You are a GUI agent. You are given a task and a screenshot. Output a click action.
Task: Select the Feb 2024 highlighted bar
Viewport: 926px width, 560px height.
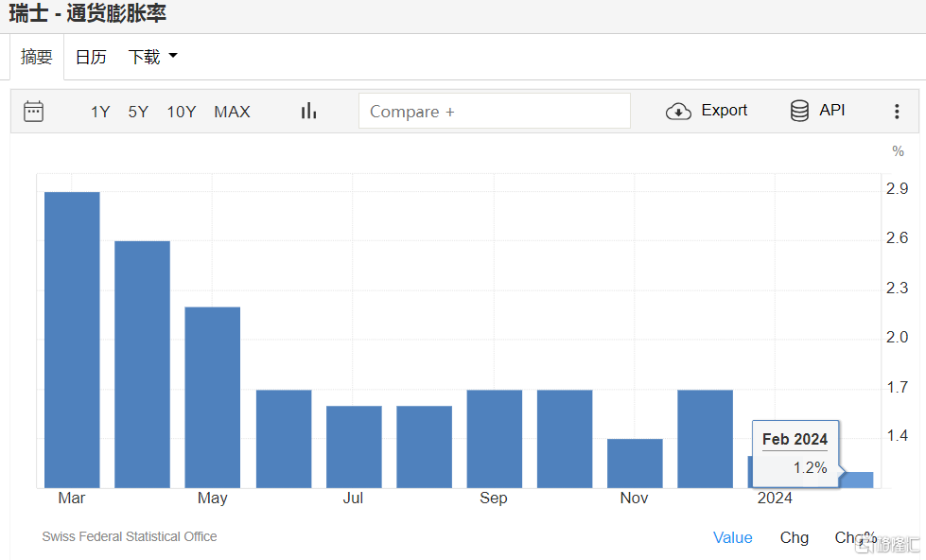pos(858,480)
